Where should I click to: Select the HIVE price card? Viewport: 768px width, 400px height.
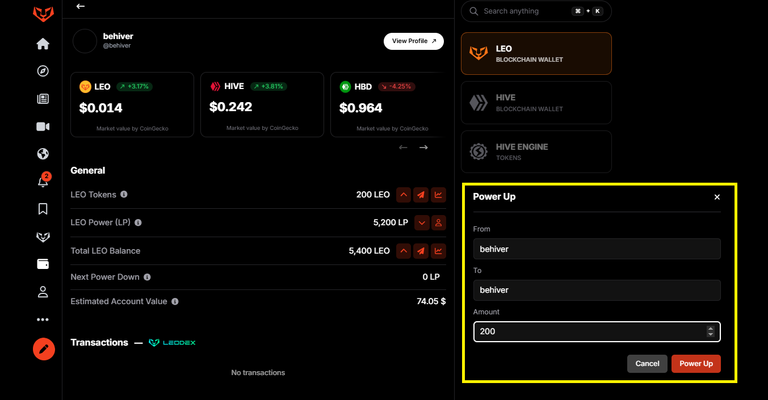tap(262, 105)
